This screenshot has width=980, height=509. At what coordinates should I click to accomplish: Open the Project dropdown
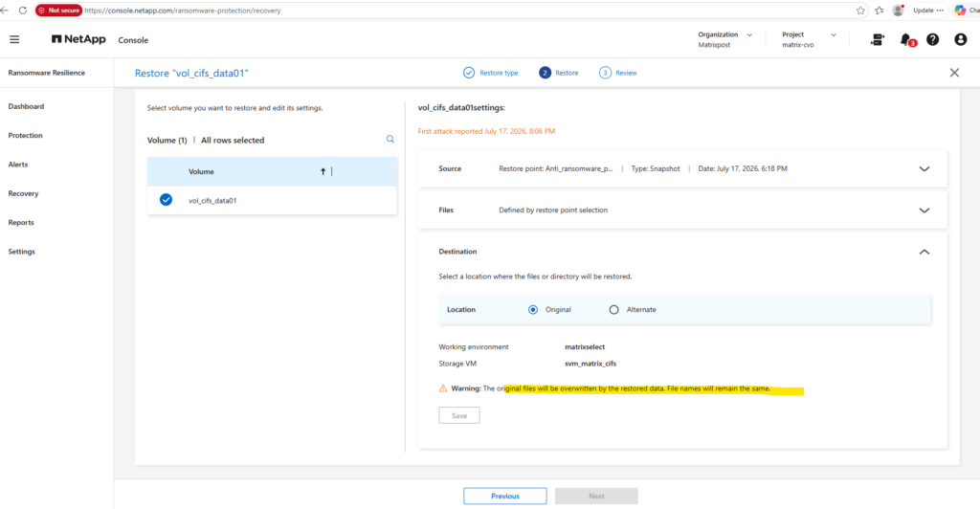(809, 39)
